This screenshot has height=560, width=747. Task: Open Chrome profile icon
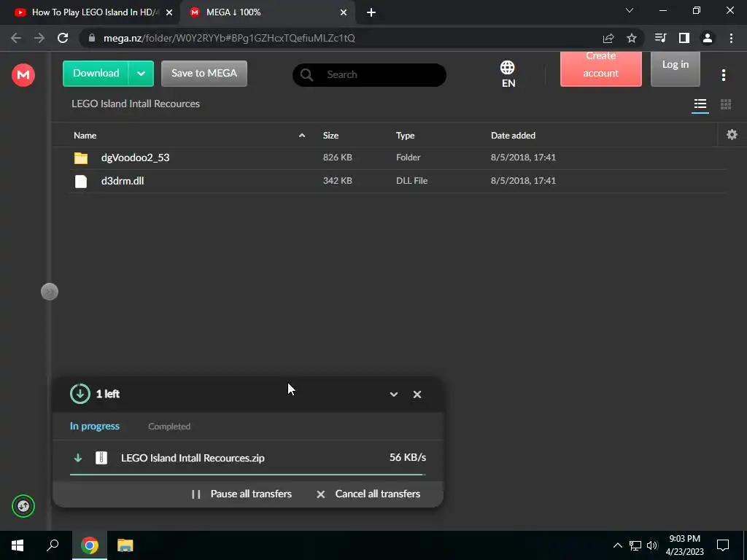tap(708, 38)
